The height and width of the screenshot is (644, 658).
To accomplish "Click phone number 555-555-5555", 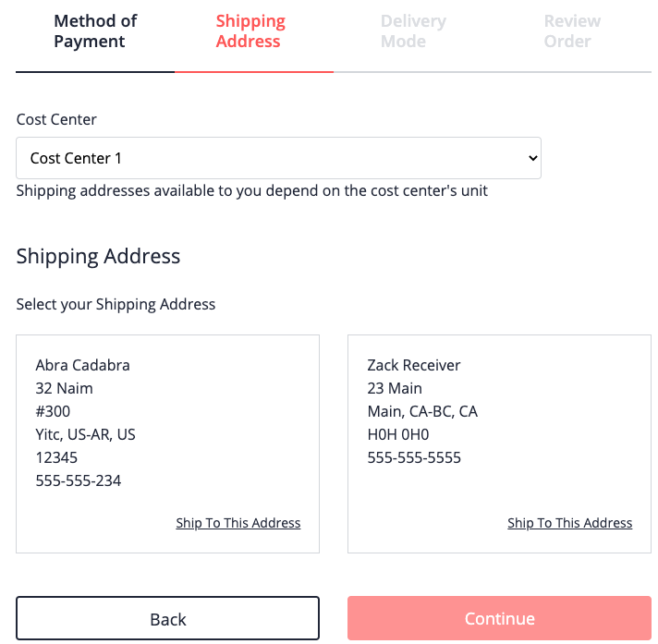I will (414, 457).
